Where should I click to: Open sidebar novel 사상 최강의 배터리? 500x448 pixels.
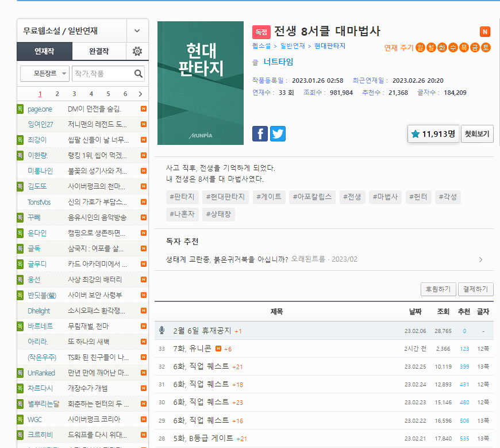(x=95, y=279)
